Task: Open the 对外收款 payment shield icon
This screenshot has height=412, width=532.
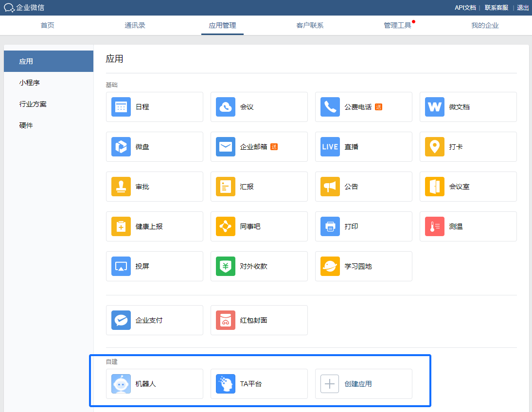Action: pyautogui.click(x=226, y=266)
